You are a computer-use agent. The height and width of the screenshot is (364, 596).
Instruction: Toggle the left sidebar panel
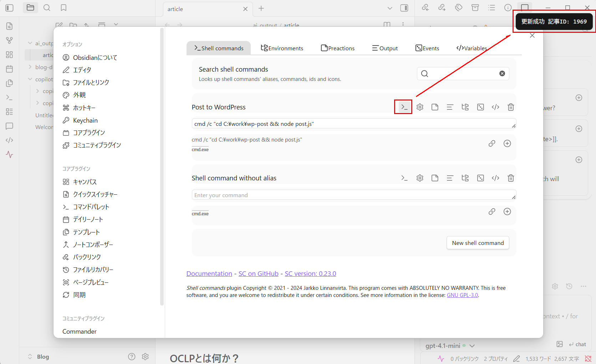pos(10,8)
